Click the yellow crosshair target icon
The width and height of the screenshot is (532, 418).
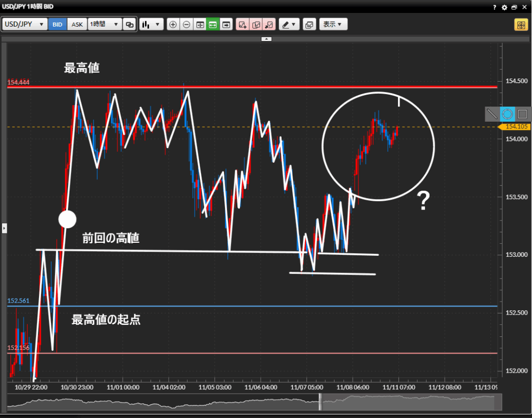pos(521,24)
